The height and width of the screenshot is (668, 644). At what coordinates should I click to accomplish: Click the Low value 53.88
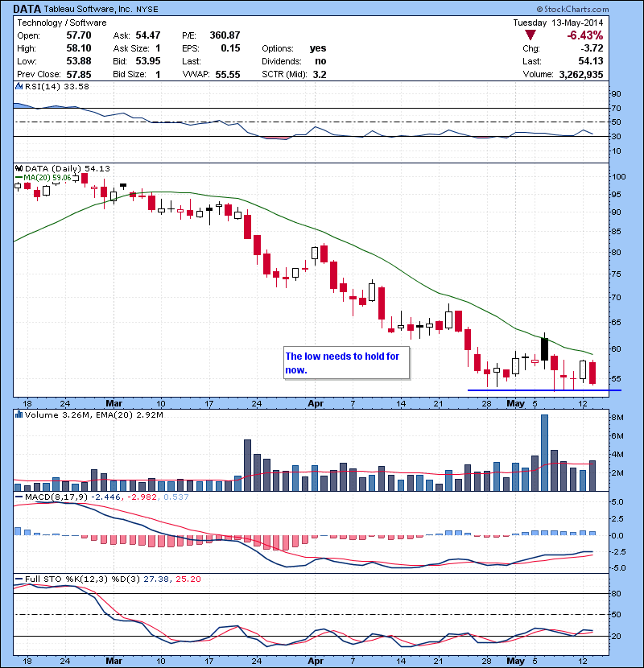point(79,61)
